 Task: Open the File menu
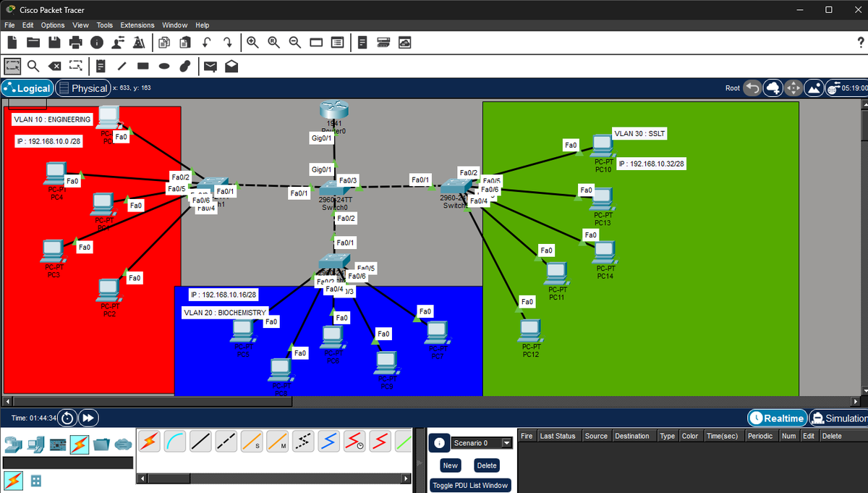pyautogui.click(x=11, y=25)
